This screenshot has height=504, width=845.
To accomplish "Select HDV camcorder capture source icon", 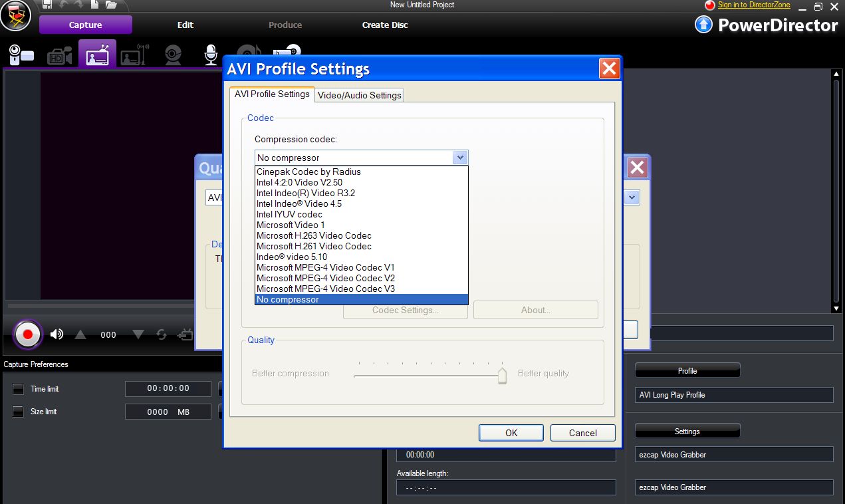I will (60, 56).
